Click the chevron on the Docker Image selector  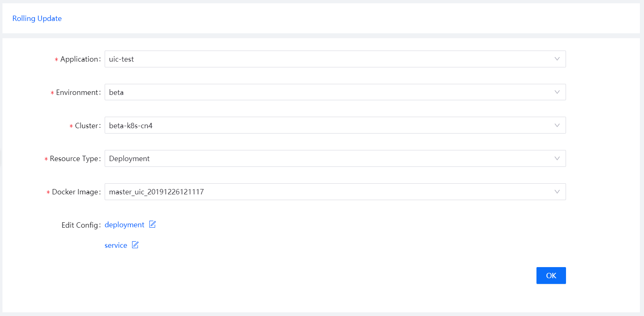557,191
